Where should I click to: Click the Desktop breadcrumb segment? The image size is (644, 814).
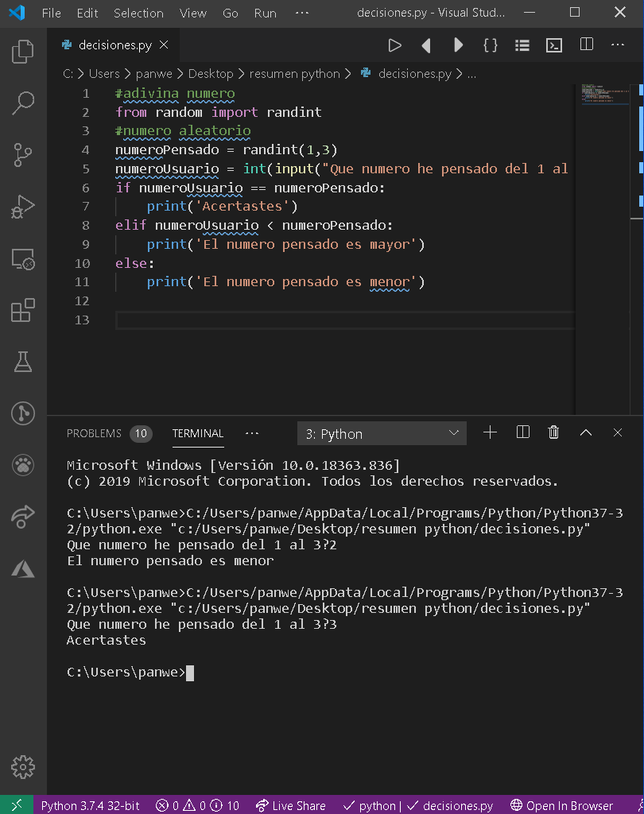(211, 74)
